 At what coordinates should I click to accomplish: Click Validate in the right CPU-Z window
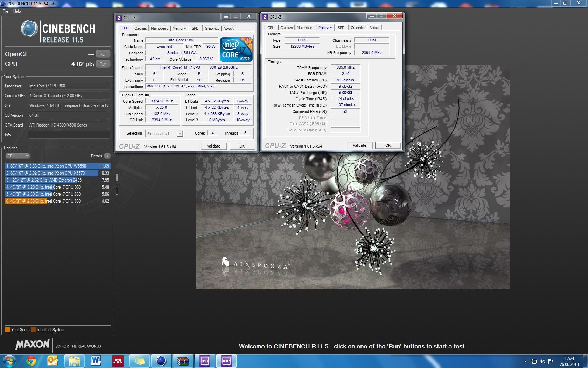click(x=359, y=145)
